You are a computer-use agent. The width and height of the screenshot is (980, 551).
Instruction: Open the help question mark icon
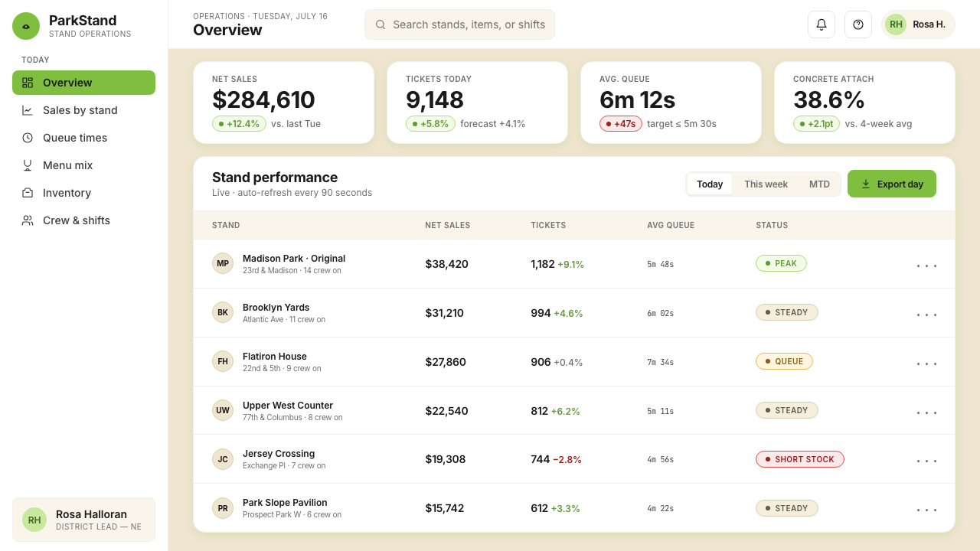(858, 24)
